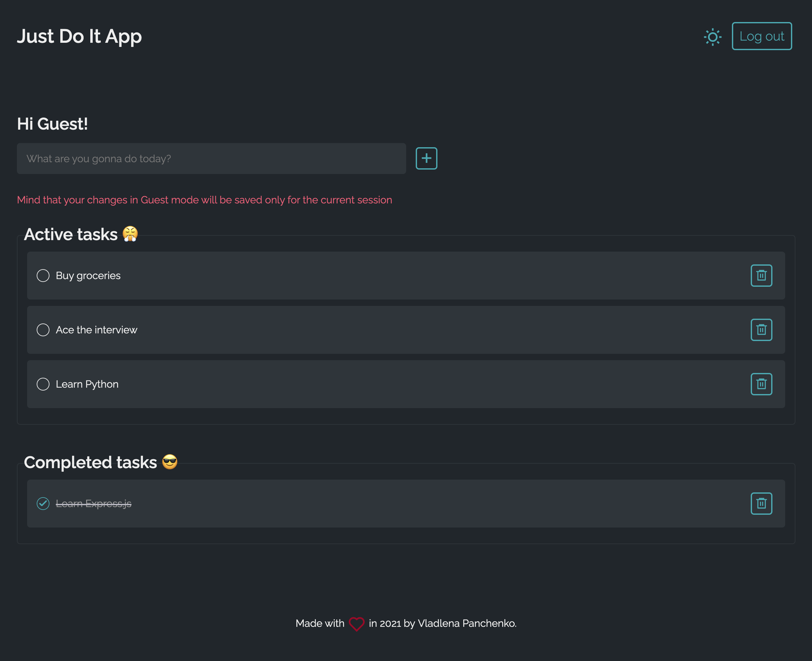Mark 'Buy groceries' as completed
This screenshot has width=812, height=661.
(43, 276)
